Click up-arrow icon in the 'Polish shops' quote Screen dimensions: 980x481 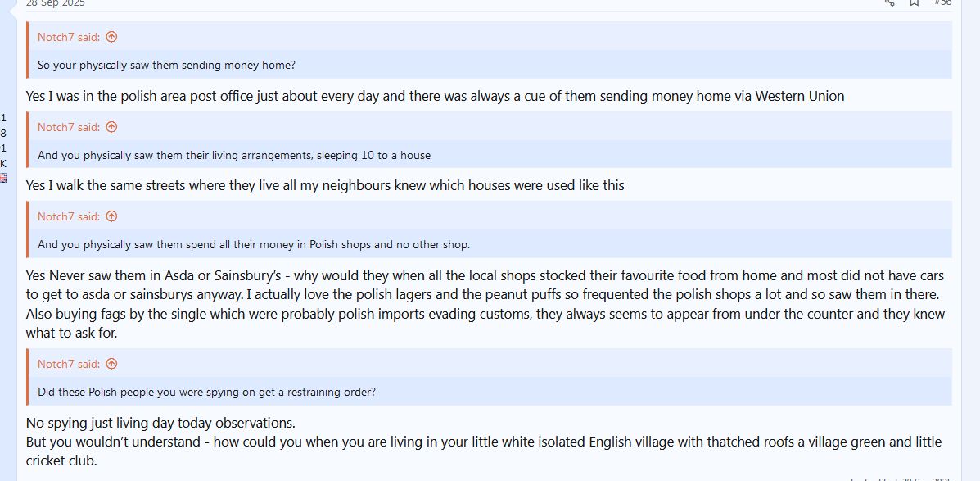pyautogui.click(x=112, y=216)
